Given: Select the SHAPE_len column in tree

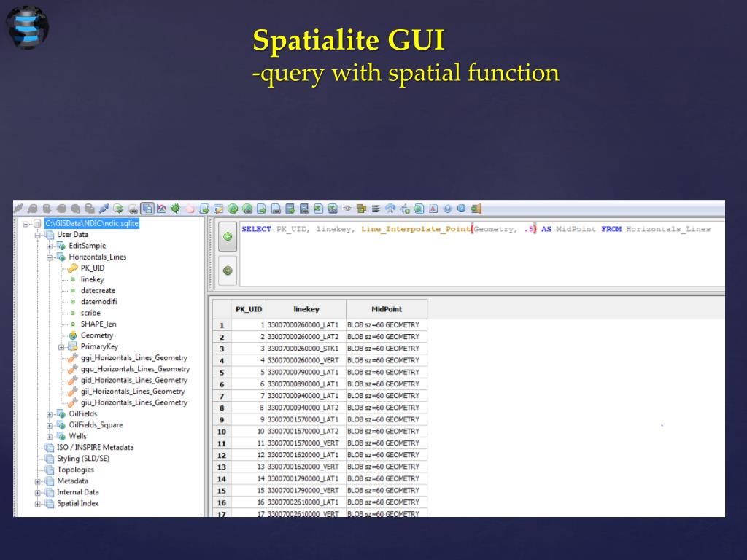Looking at the screenshot, I should (98, 324).
